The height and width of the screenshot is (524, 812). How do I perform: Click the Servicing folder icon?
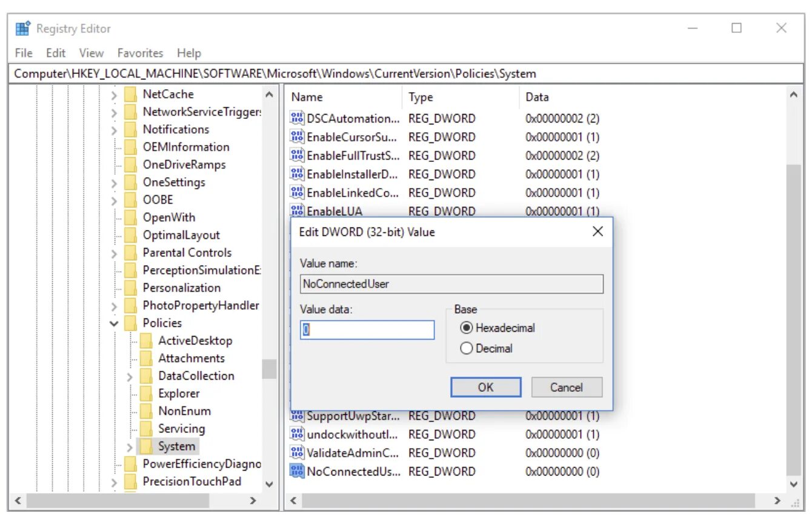pyautogui.click(x=146, y=429)
